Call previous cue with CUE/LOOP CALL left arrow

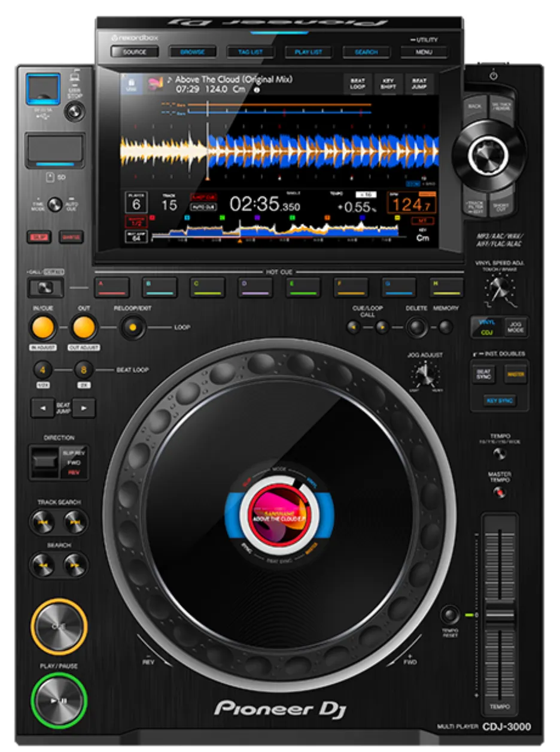(x=355, y=327)
